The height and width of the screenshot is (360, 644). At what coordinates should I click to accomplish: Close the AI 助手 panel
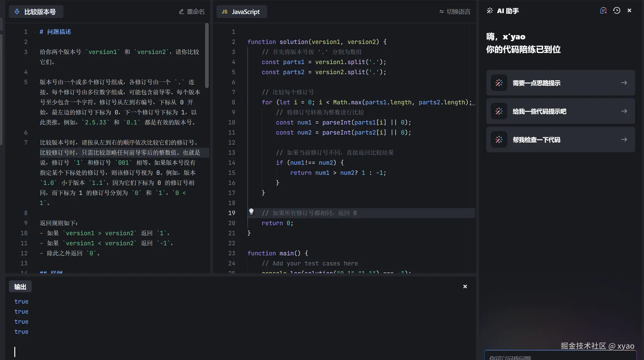point(629,11)
